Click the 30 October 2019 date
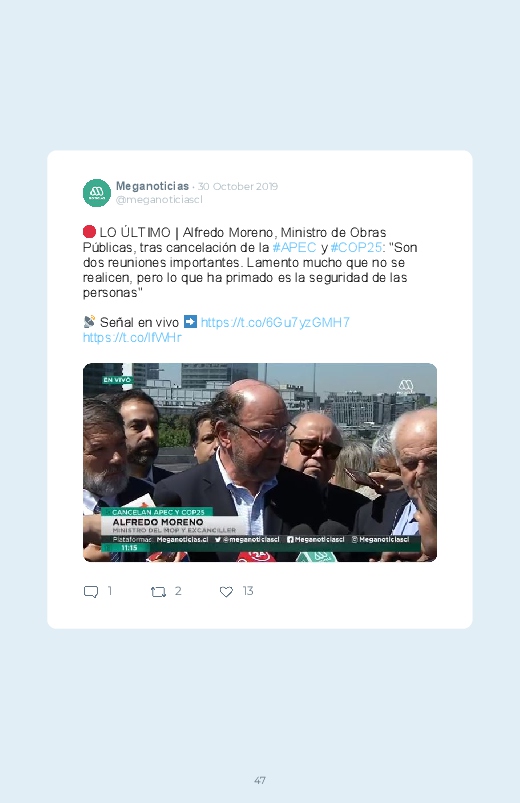Viewport: 520px width, 803px height. [x=238, y=186]
